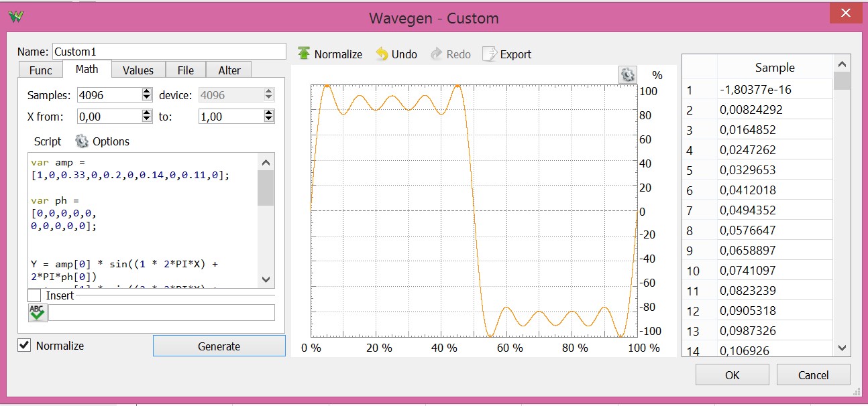
Task: Click the insert text field beside ABC icon
Action: (162, 313)
